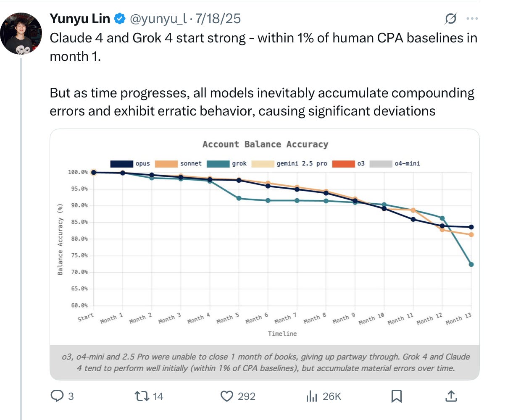Reply to Yunyu Lin's post

tap(58, 396)
